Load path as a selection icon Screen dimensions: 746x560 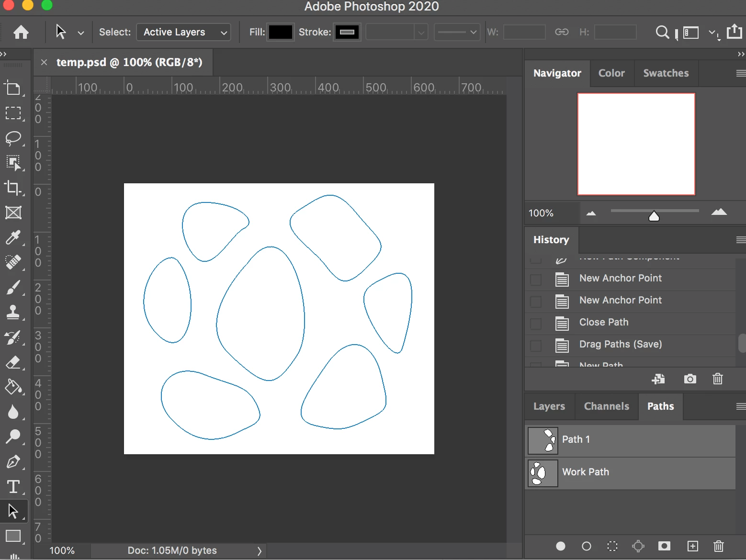tap(612, 546)
